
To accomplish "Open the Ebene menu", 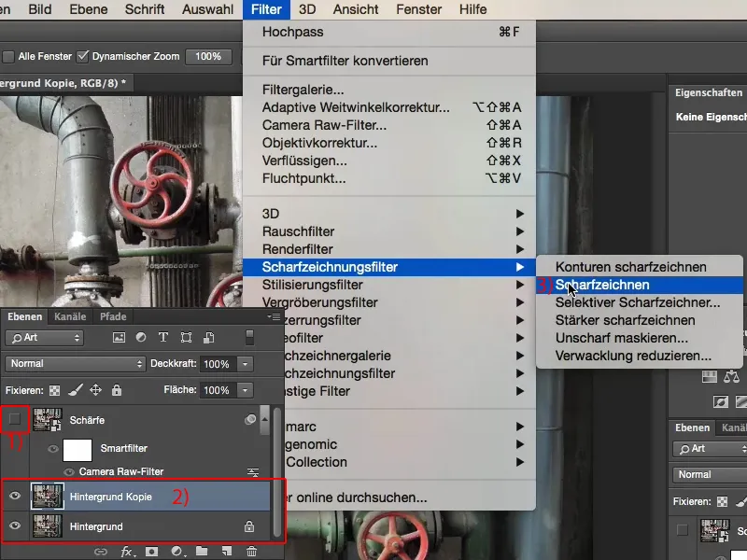I will (88, 9).
